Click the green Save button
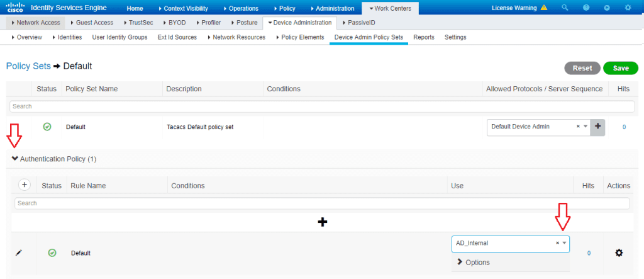This screenshot has height=279, width=644. tap(620, 68)
